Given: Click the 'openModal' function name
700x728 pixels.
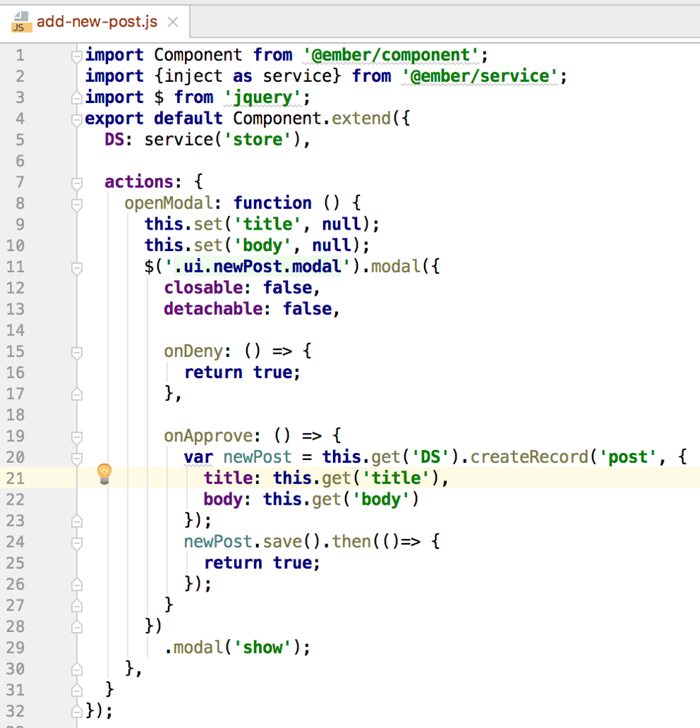Looking at the screenshot, I should (x=168, y=203).
